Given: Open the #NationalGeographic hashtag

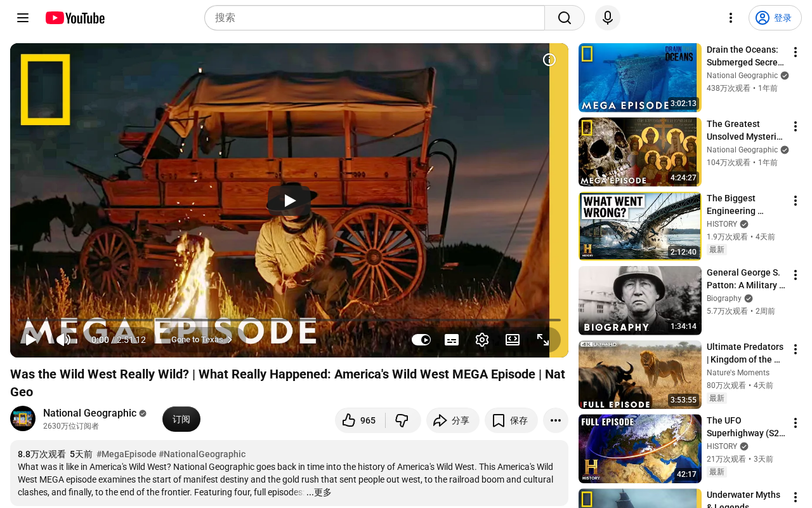Looking at the screenshot, I should pyautogui.click(x=202, y=454).
